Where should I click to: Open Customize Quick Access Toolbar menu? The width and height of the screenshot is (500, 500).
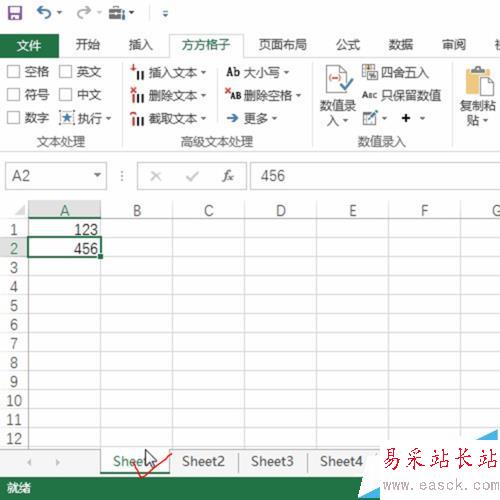165,13
